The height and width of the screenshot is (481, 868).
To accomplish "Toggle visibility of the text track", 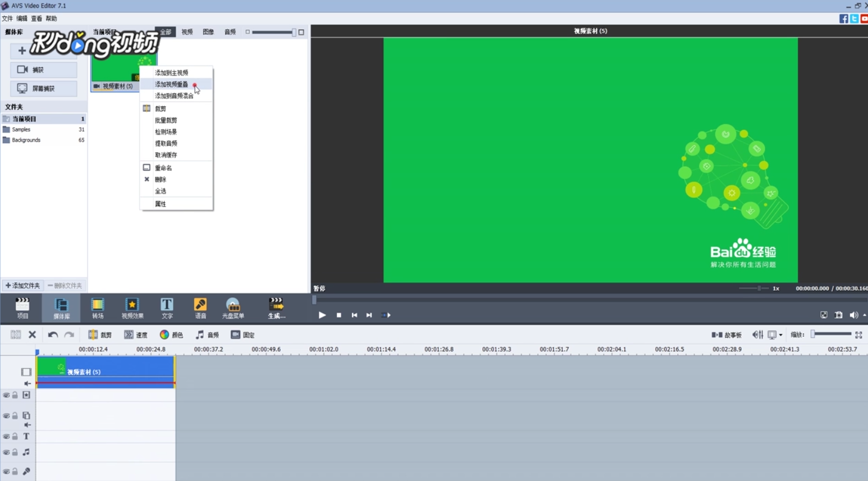I will point(6,436).
